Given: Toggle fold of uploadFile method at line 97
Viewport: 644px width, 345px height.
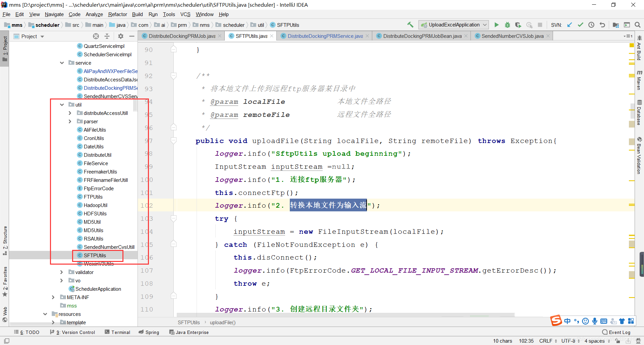Looking at the screenshot, I should (x=173, y=141).
